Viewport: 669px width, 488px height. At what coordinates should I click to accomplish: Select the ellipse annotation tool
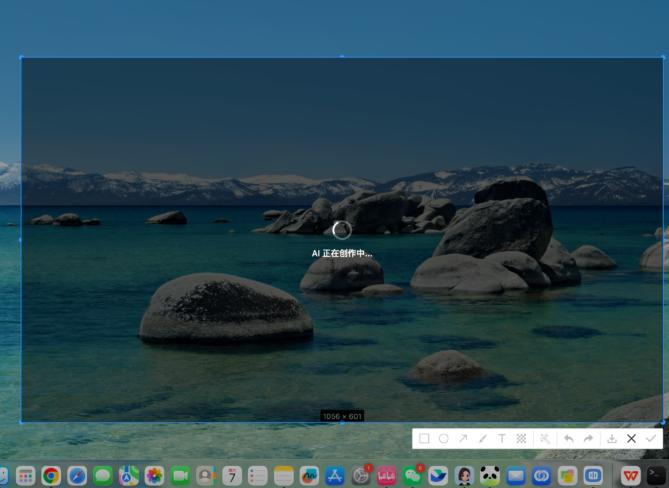(444, 439)
